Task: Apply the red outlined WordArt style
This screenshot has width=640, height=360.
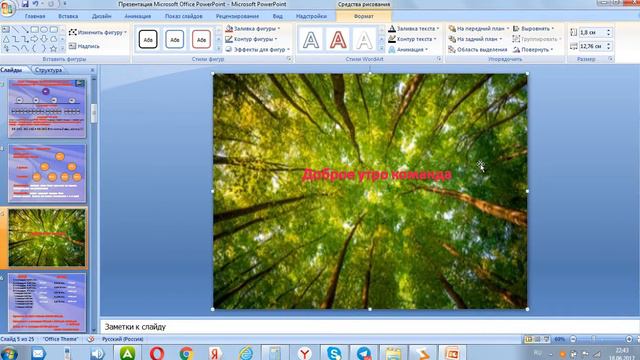Action: tap(338, 40)
